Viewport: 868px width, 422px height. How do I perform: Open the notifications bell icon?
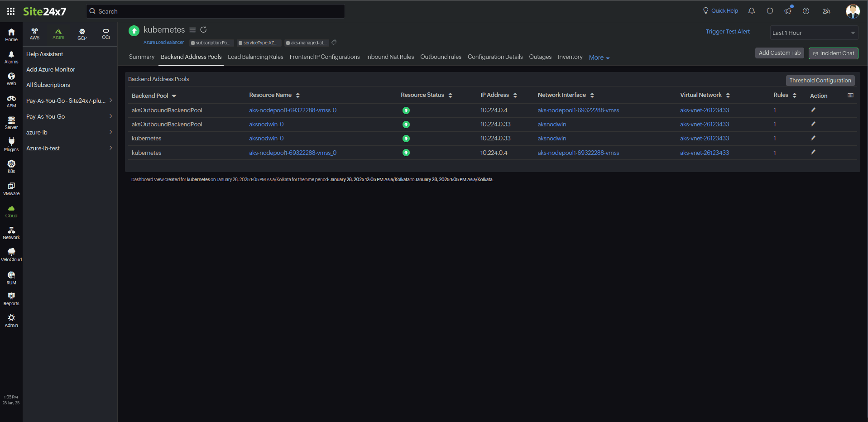752,11
